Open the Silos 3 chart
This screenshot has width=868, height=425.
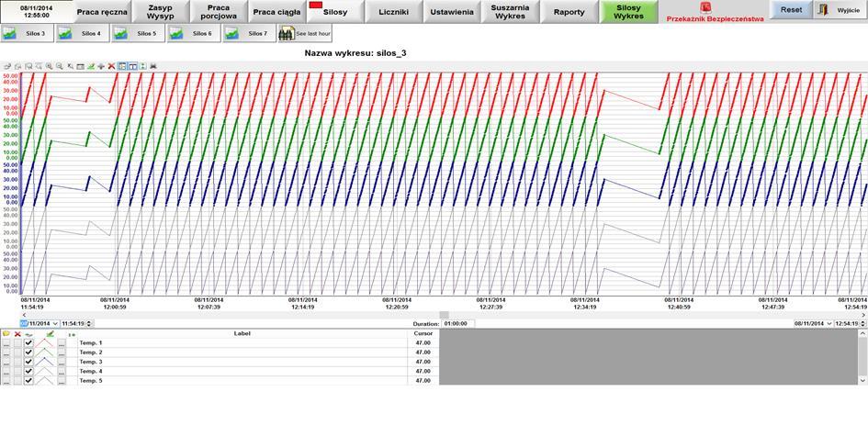27,34
